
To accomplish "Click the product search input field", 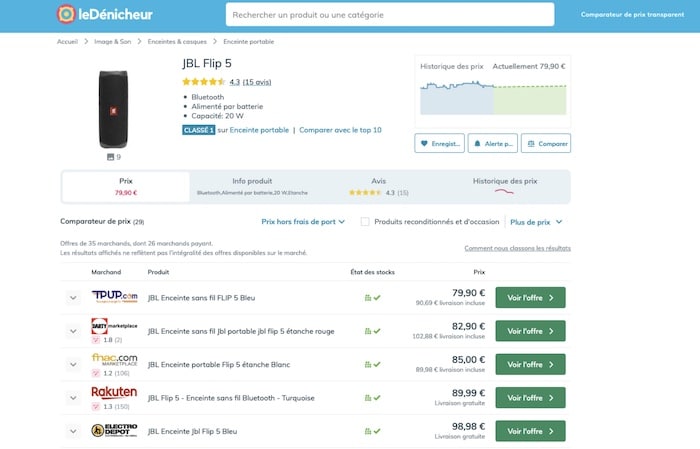I will pyautogui.click(x=390, y=14).
